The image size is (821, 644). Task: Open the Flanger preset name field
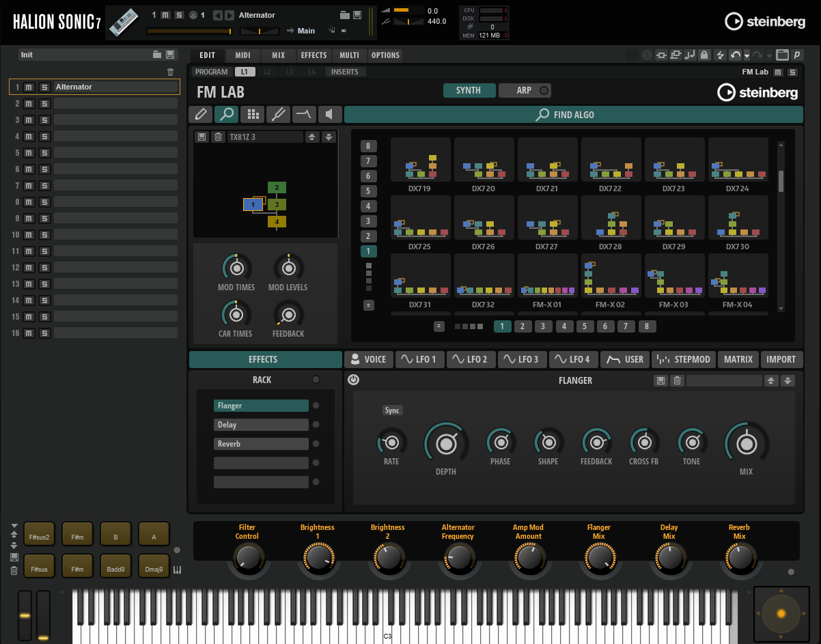[724, 380]
